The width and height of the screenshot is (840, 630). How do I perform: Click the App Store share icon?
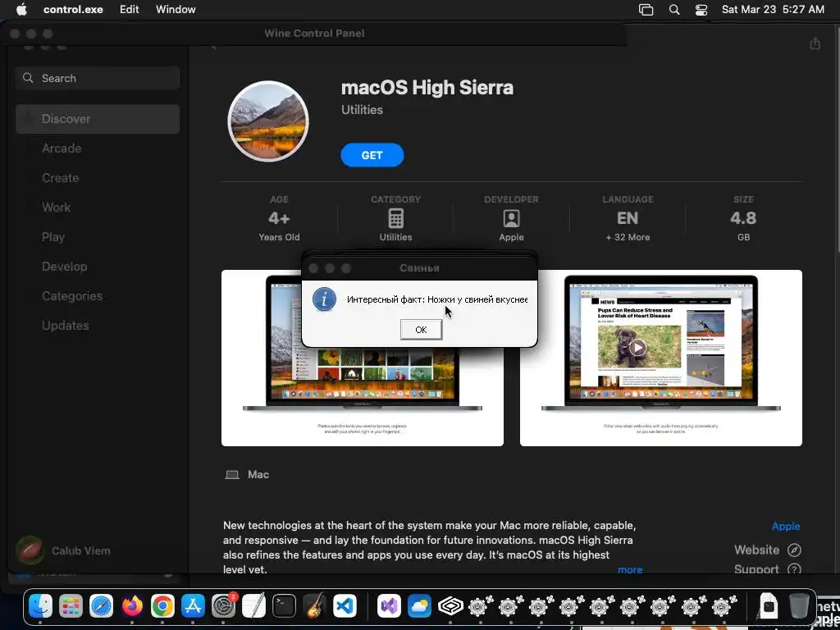[x=815, y=43]
